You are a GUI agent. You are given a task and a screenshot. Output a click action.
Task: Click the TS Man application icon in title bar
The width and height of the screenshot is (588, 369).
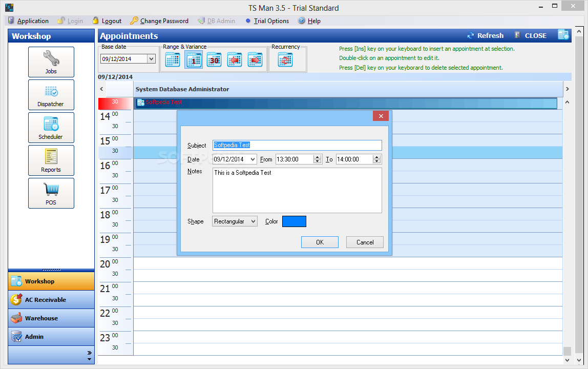pyautogui.click(x=9, y=7)
